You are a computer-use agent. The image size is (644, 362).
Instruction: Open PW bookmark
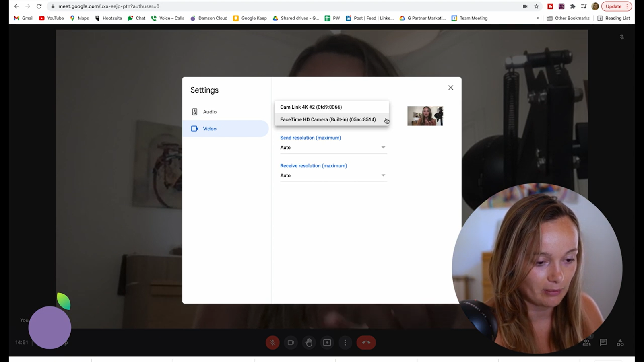pos(332,18)
